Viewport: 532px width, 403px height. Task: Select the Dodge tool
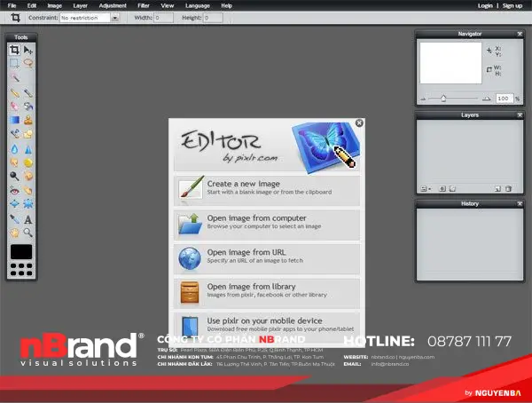click(14, 176)
